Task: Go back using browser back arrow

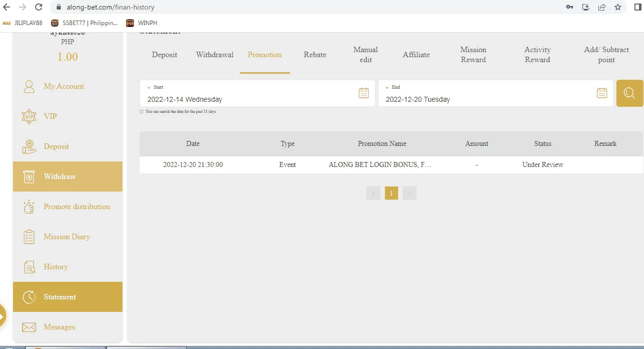Action: point(7,7)
